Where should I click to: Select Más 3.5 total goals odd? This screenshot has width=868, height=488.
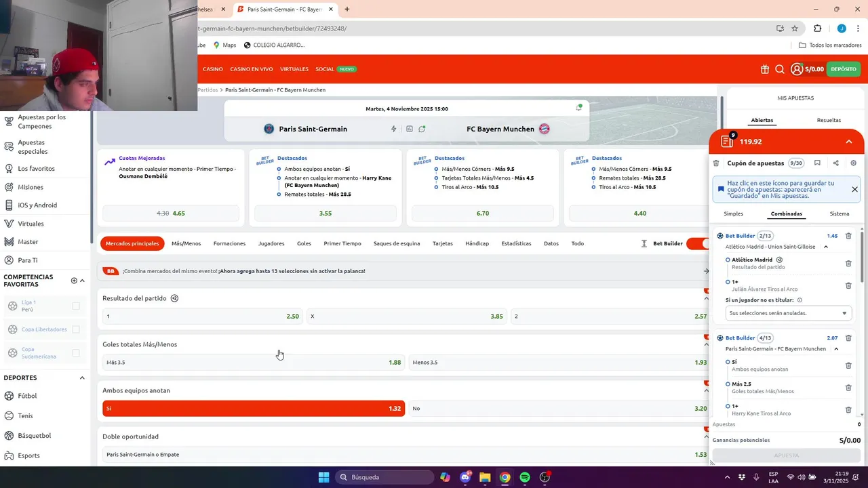click(254, 363)
